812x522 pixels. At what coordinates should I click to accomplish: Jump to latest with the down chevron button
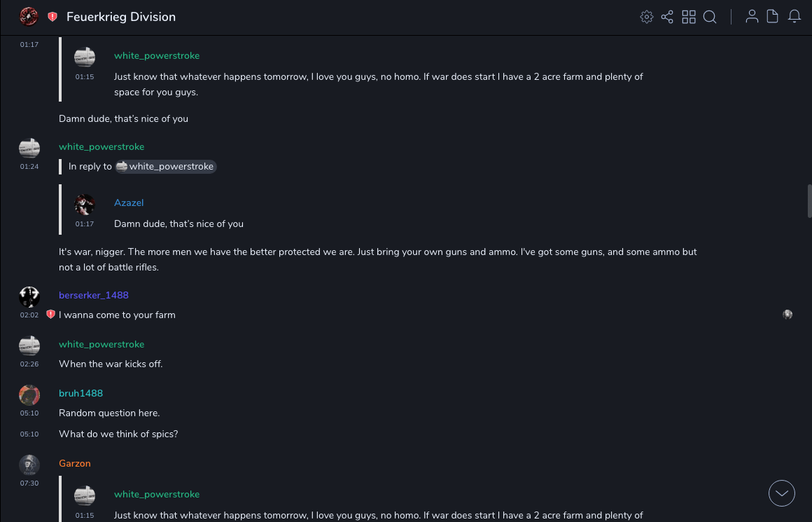(x=782, y=493)
